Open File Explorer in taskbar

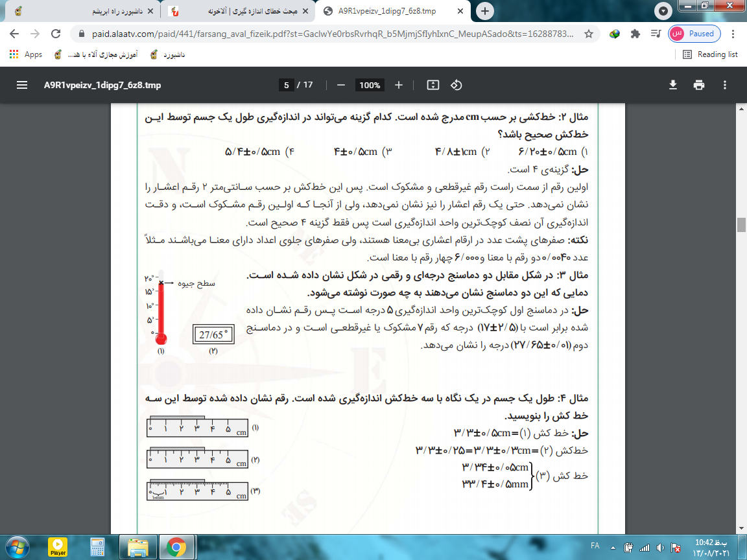pos(138,546)
